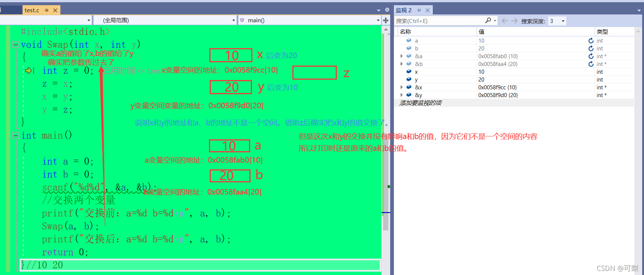The width and height of the screenshot is (644, 275).
Task: Click the value 10 in the x row
Action: (481, 72)
